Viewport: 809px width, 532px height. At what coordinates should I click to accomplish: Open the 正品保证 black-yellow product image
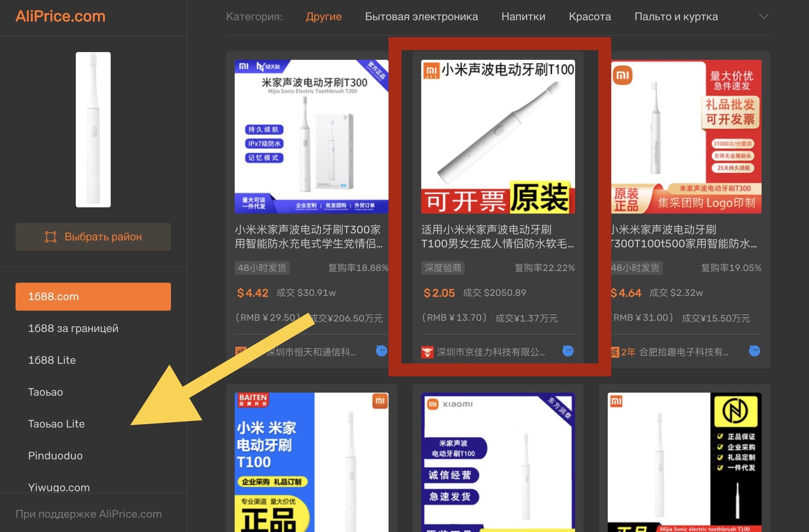(x=684, y=462)
